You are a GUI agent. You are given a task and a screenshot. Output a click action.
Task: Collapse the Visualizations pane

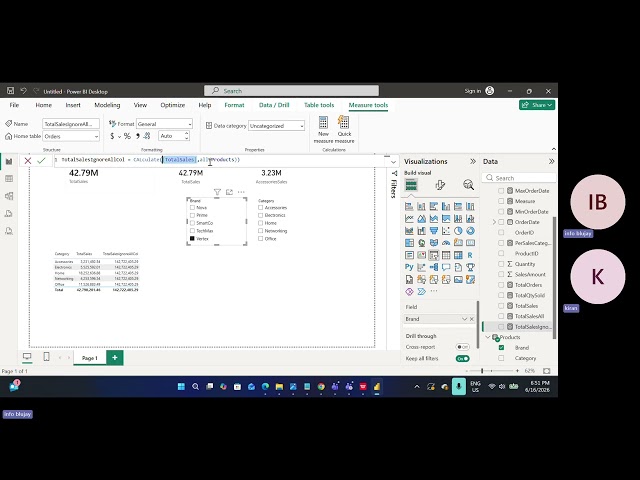(x=473, y=161)
